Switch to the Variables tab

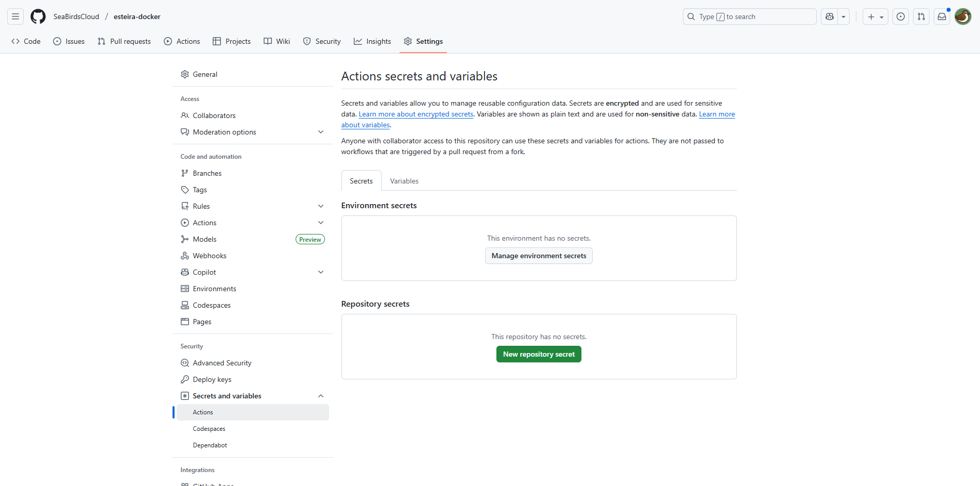coord(404,181)
